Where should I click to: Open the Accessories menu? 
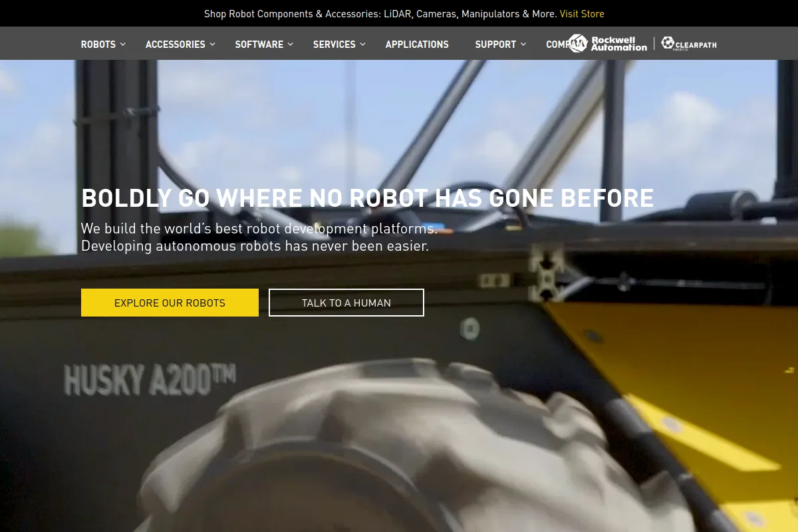[176, 45]
